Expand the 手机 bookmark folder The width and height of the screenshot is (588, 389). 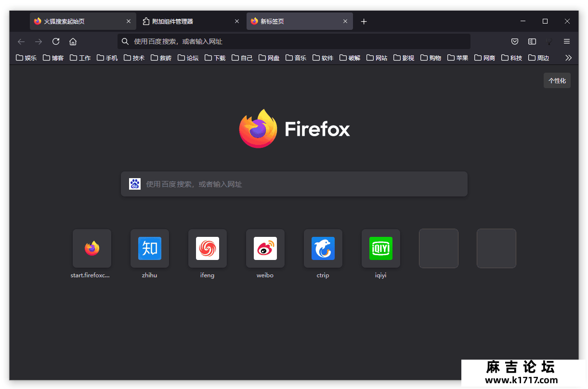pyautogui.click(x=107, y=58)
